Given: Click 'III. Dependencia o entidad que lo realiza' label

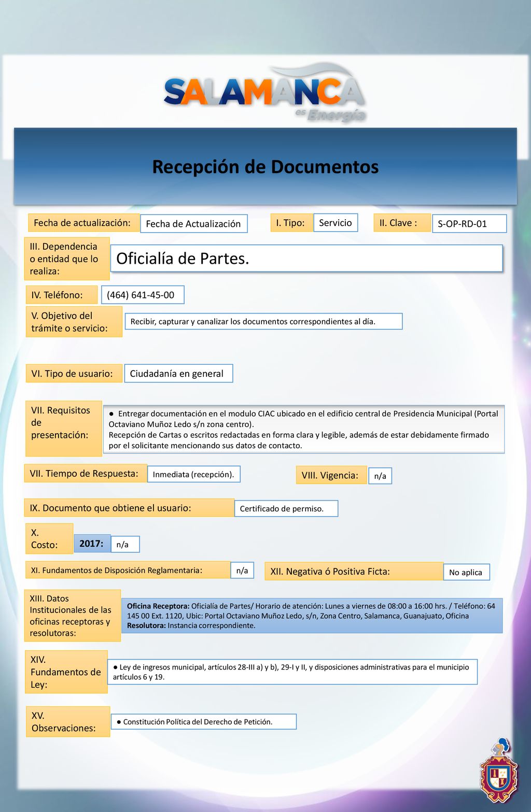Looking at the screenshot, I should (67, 259).
